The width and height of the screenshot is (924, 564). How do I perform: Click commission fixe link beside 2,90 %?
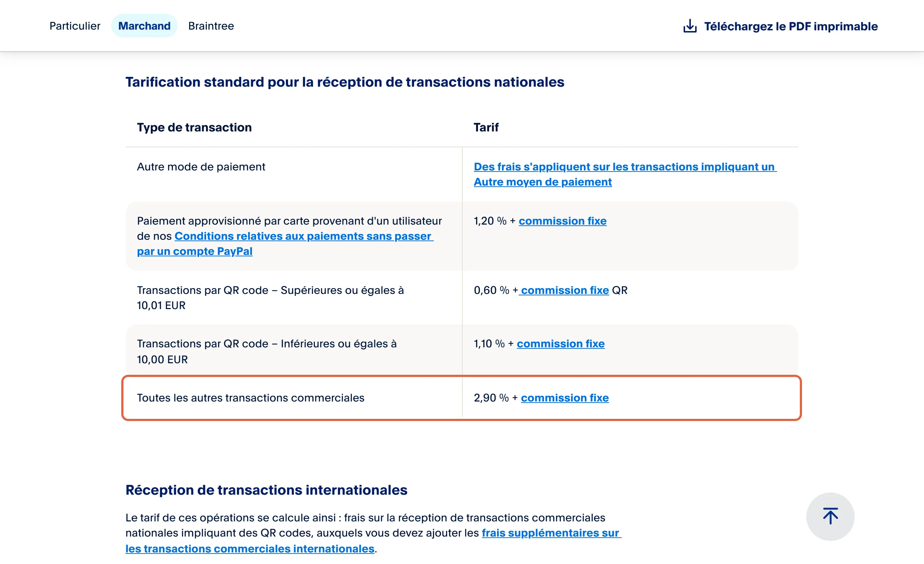tap(565, 398)
